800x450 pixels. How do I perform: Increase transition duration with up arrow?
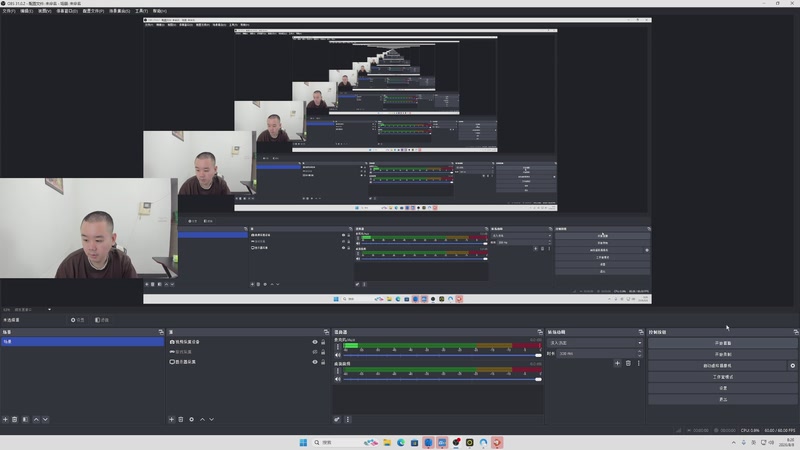(640, 352)
